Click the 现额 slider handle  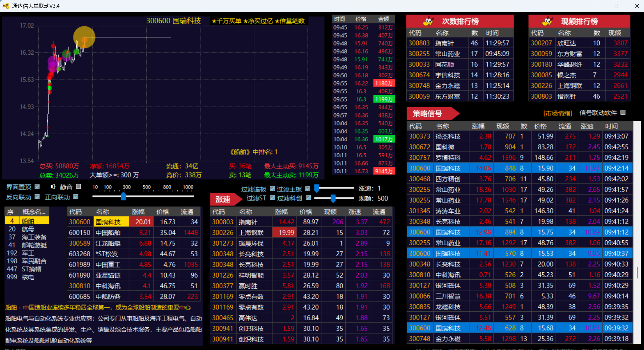pos(333,198)
